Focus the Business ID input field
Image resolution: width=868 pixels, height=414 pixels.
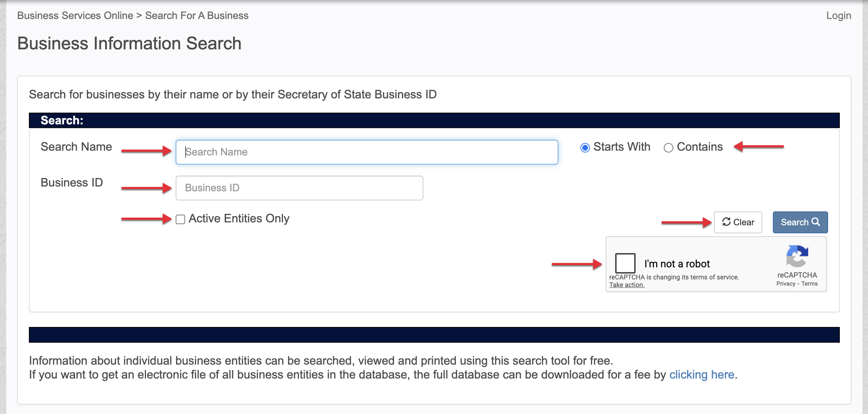(x=299, y=188)
